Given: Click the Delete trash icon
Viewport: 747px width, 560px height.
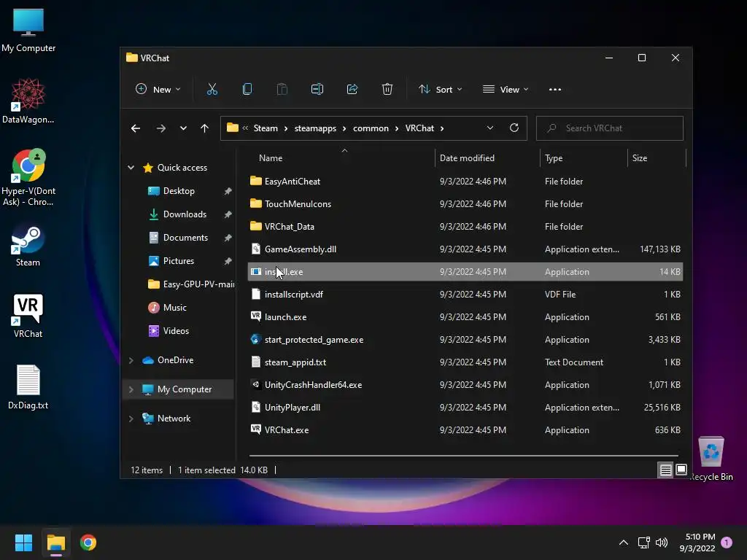Looking at the screenshot, I should pos(387,89).
